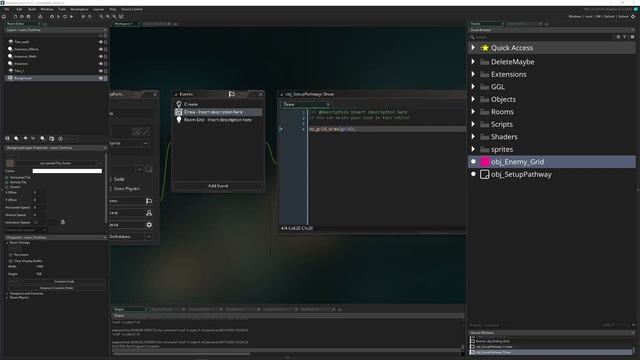640x360 pixels.
Task: Click the pink obj_Enemy_Grid sprite icon
Action: point(484,162)
